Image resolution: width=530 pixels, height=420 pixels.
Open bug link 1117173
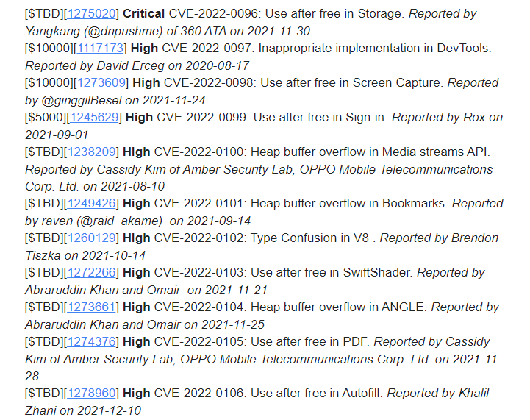(101, 48)
